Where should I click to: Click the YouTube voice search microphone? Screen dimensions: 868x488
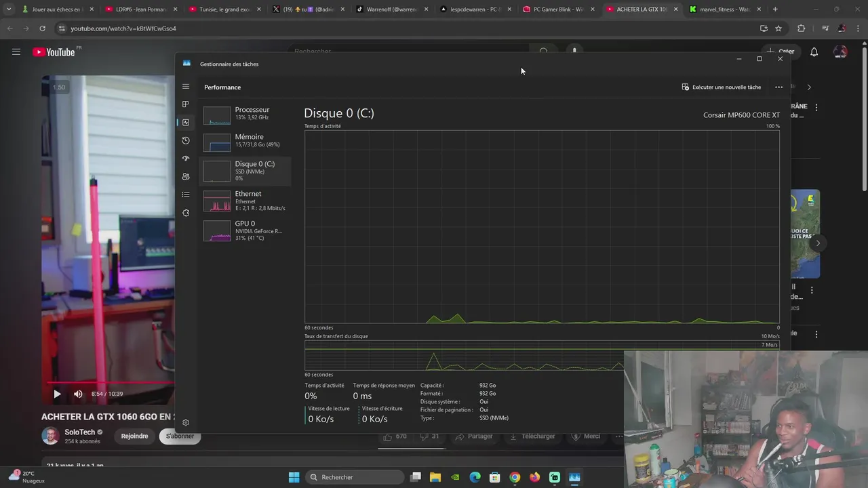(x=574, y=51)
